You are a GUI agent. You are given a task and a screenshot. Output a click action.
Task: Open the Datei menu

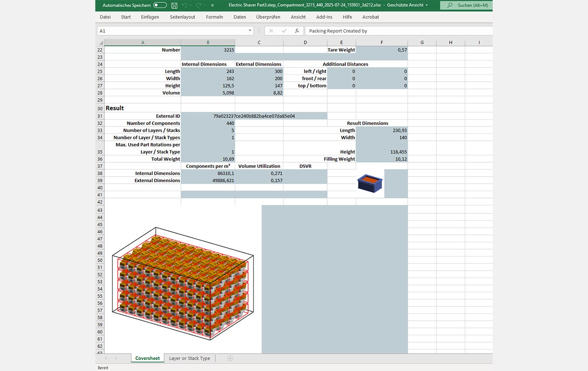105,17
